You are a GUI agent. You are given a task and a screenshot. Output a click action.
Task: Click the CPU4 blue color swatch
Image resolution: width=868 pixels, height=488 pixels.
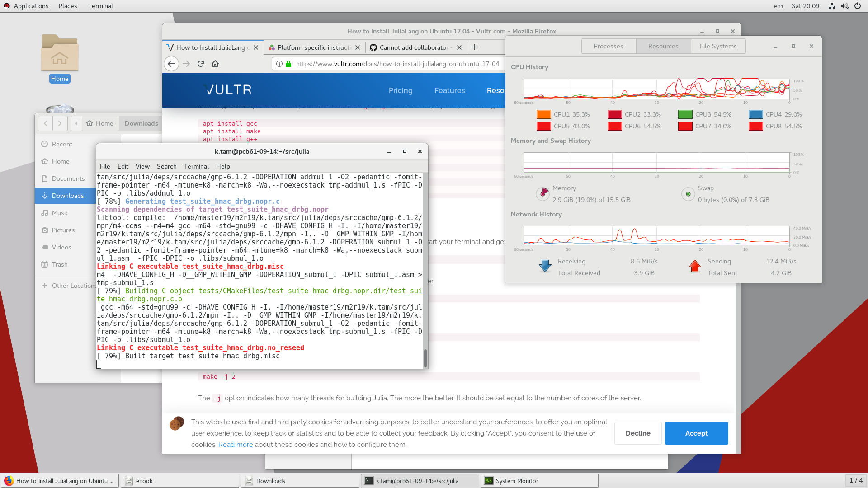tap(755, 114)
